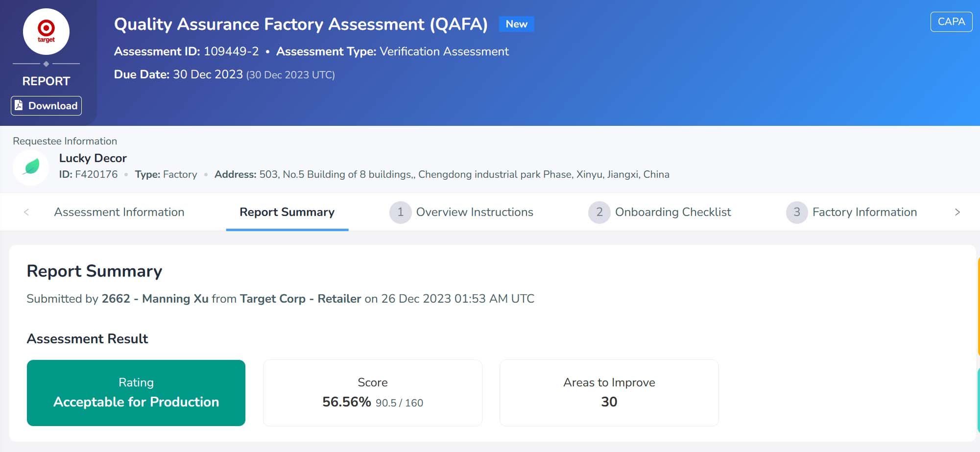The width and height of the screenshot is (980, 452).
Task: Click the New badge next to the title
Action: (x=516, y=24)
